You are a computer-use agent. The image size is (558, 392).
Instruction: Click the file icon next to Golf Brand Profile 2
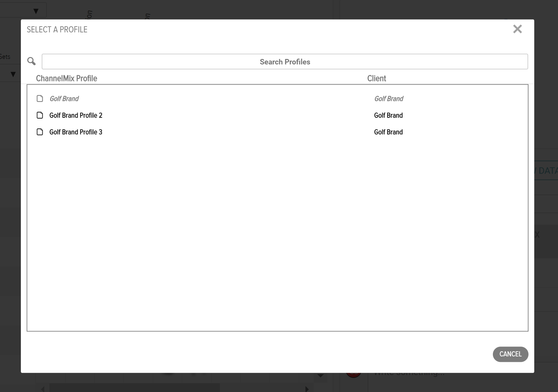pos(40,115)
